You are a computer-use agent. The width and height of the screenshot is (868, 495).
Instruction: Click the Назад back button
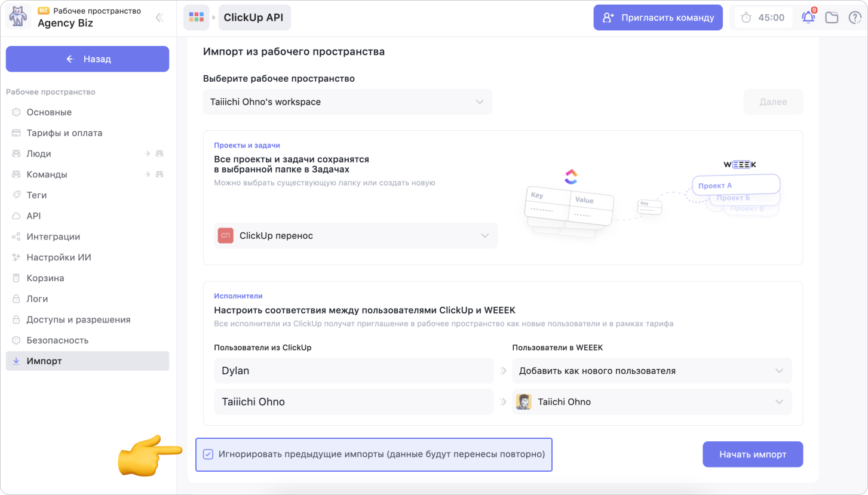[87, 59]
